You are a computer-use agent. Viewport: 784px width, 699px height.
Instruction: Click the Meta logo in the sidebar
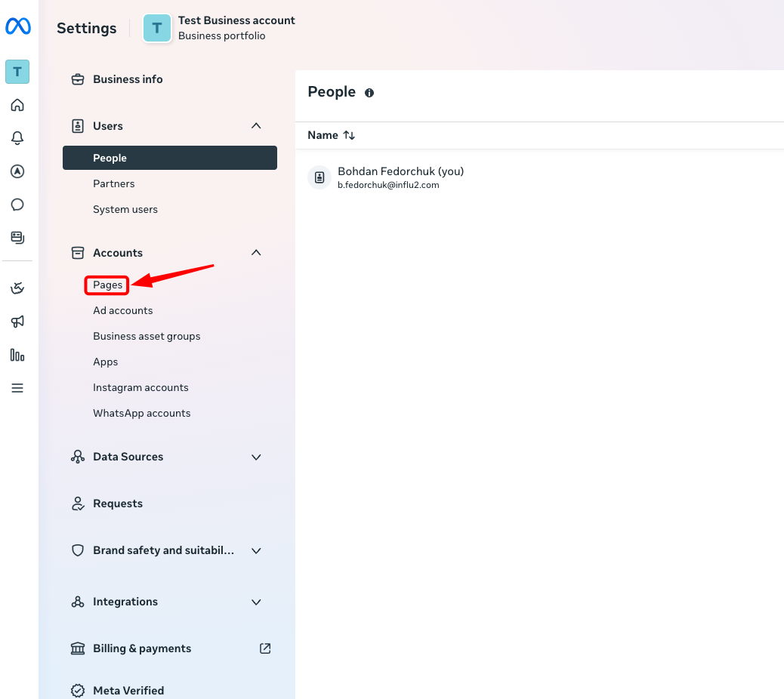coord(17,26)
